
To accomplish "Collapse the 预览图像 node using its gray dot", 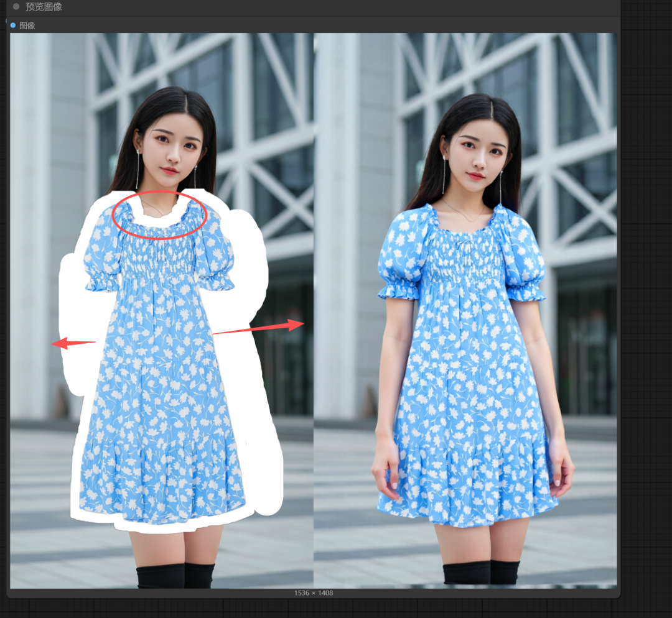I will (x=16, y=6).
